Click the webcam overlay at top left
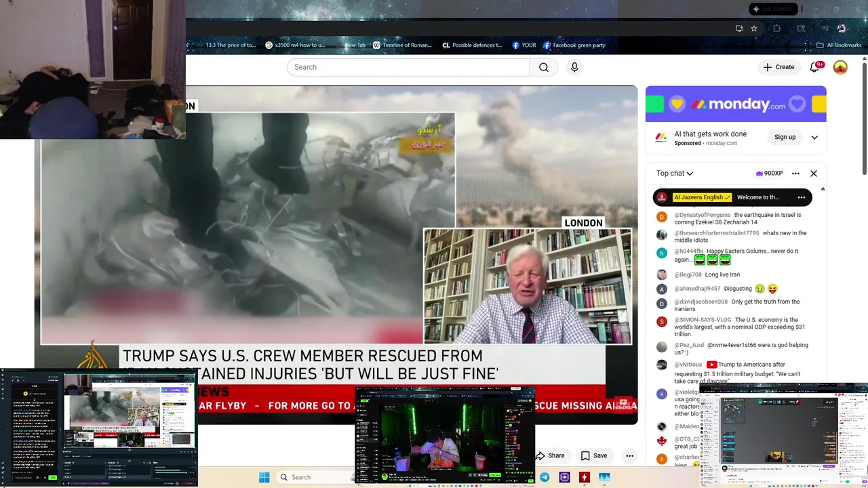Screen dimensions: 868x488 [93, 69]
